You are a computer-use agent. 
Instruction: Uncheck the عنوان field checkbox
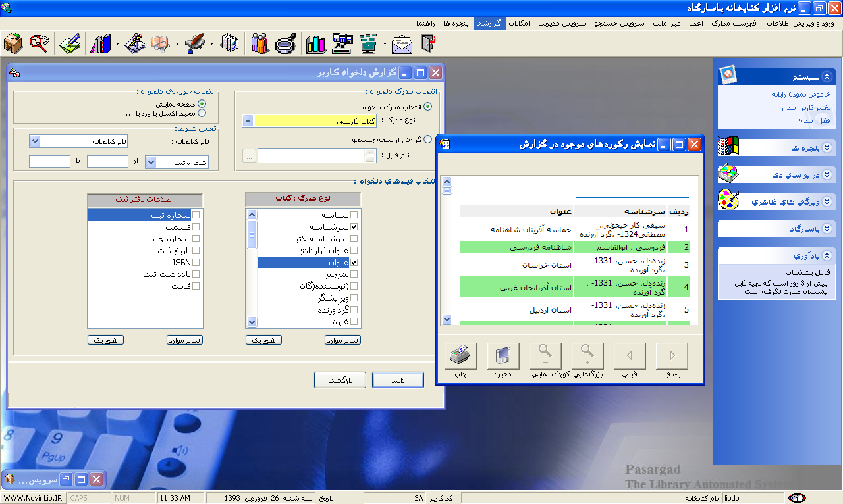coord(354,263)
